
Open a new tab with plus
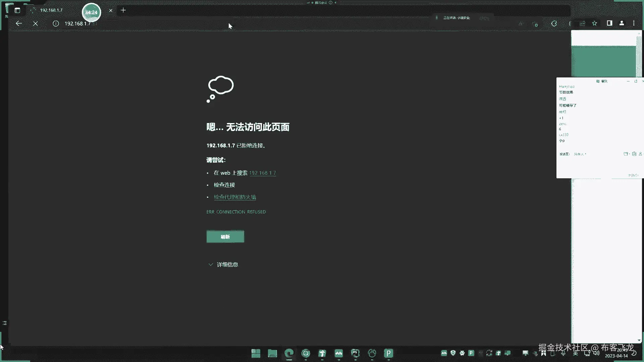click(123, 10)
